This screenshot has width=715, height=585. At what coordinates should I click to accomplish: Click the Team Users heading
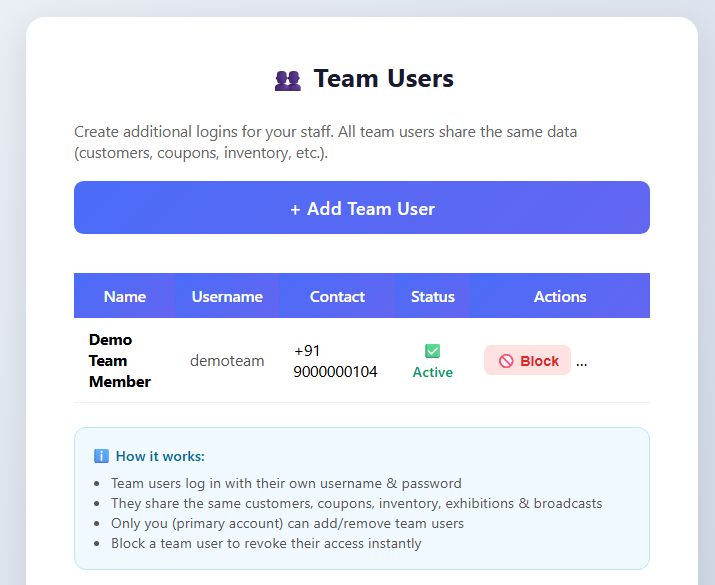(x=383, y=78)
